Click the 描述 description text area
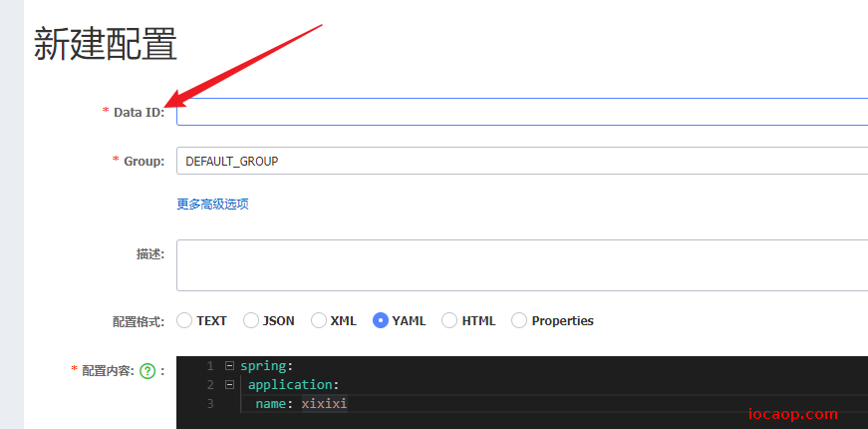The image size is (868, 429). pyautogui.click(x=522, y=265)
